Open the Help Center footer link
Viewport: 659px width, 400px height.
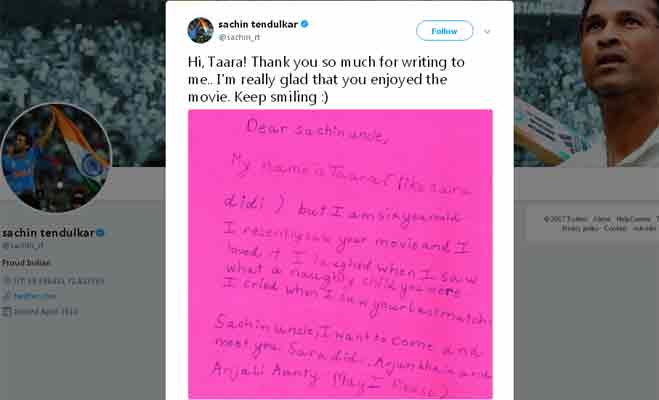(x=634, y=219)
